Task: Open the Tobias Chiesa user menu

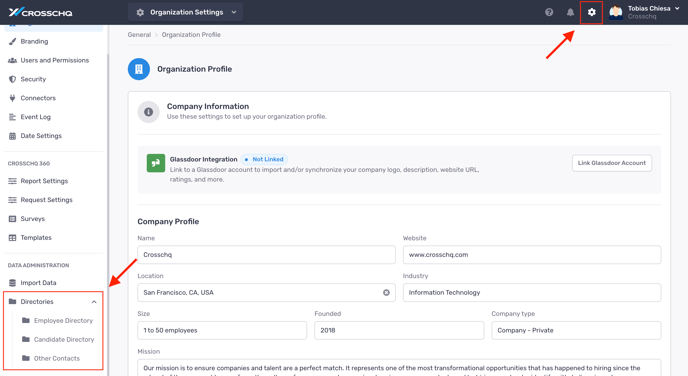Action: point(645,12)
